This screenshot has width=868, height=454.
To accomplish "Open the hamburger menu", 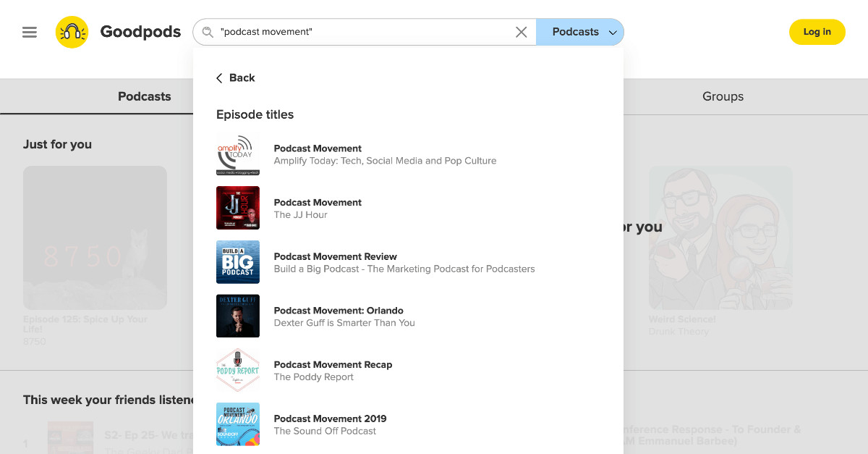I will tap(30, 33).
